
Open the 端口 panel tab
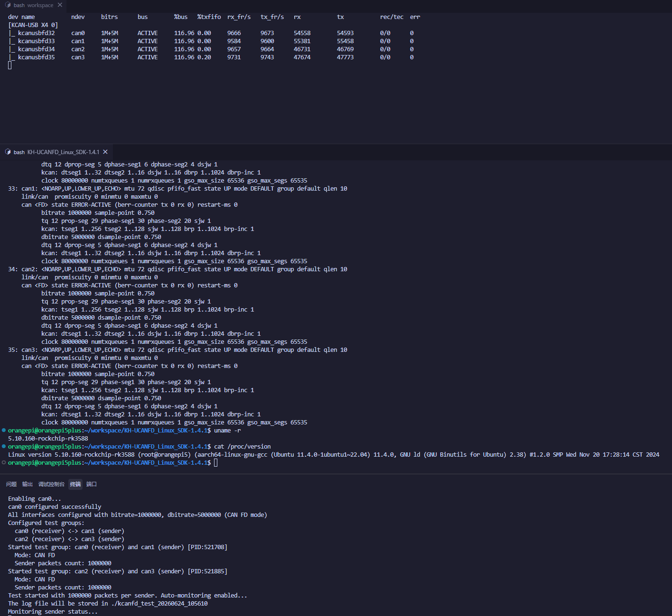pos(92,484)
